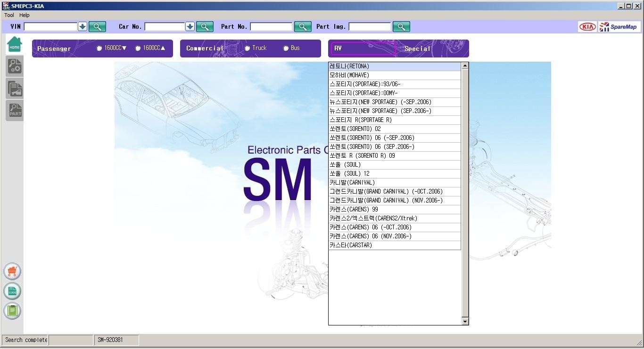This screenshot has width=644, height=349.
Task: Focus the Part Img. input field
Action: pyautogui.click(x=370, y=27)
